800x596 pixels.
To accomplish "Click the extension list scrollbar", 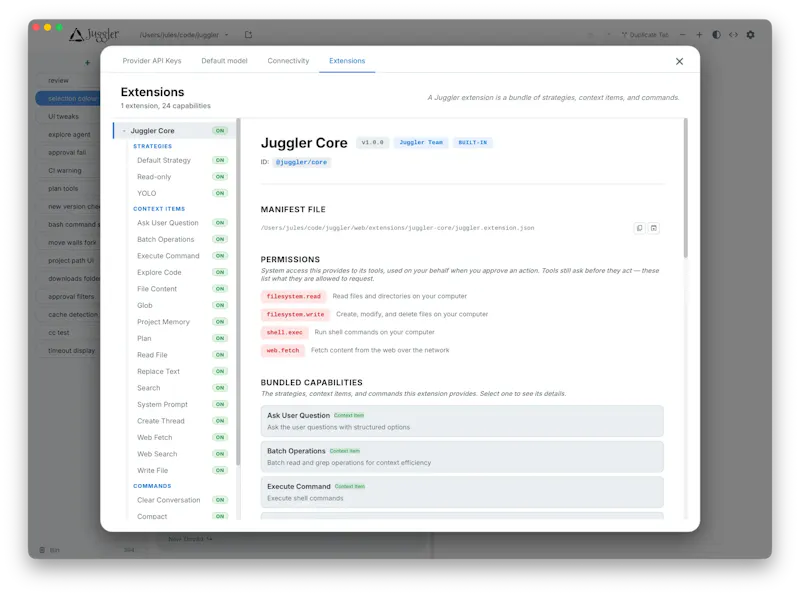I will tap(238, 292).
